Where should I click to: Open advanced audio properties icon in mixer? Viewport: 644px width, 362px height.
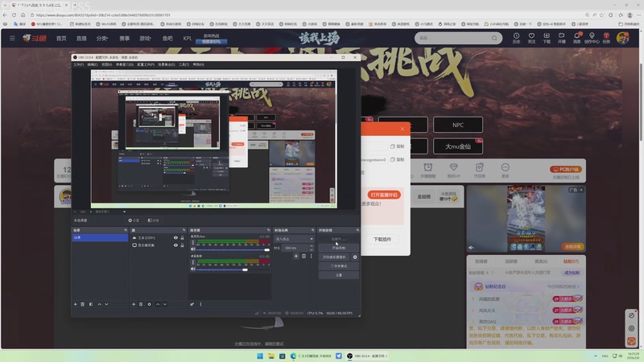pos(192,304)
